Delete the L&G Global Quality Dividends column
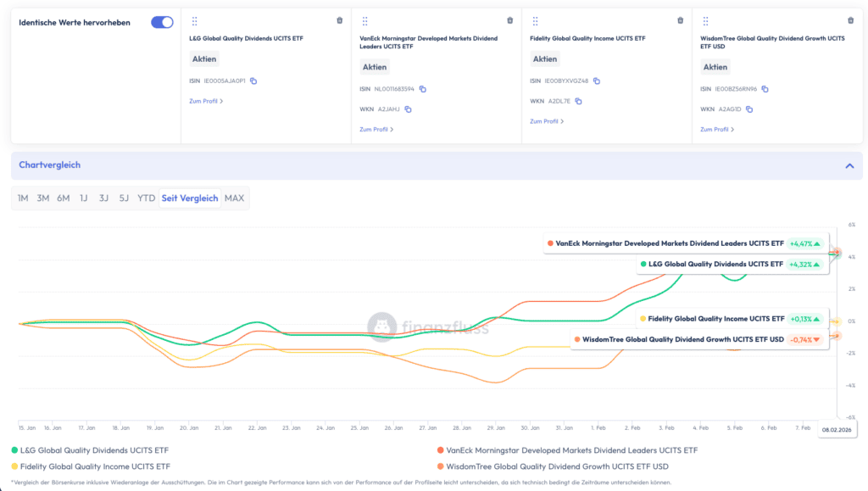 pyautogui.click(x=340, y=20)
